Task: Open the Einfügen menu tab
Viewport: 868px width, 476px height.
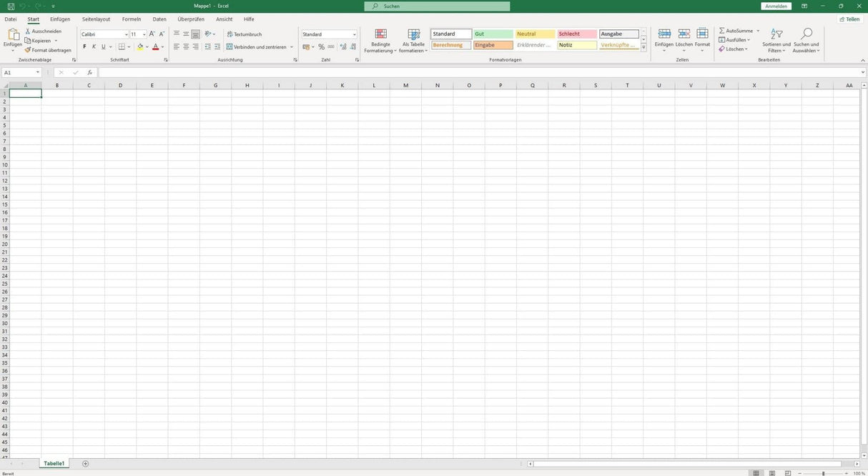Action: coord(60,19)
